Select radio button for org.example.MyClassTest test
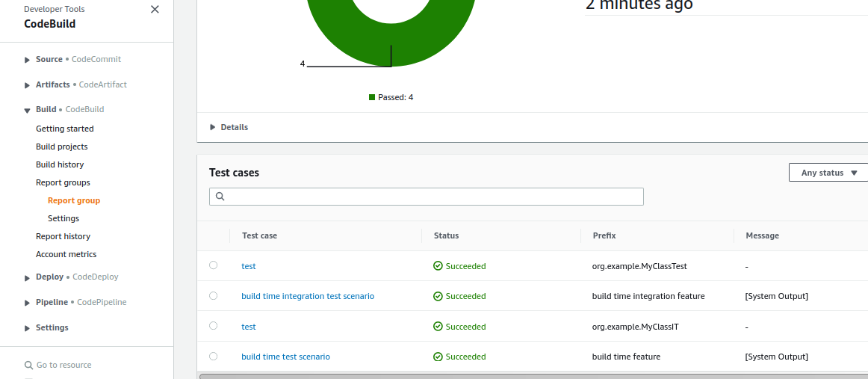Screen dimensions: 868x379 pyautogui.click(x=214, y=265)
